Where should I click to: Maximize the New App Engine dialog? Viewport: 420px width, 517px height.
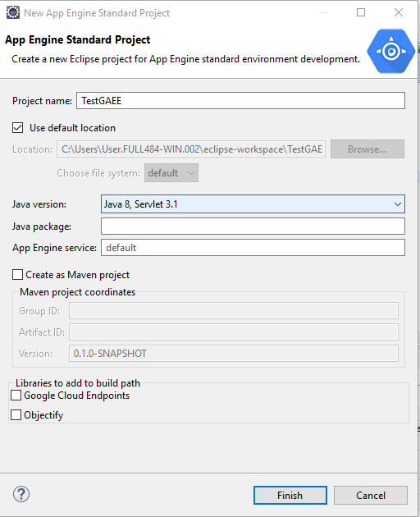pos(361,12)
